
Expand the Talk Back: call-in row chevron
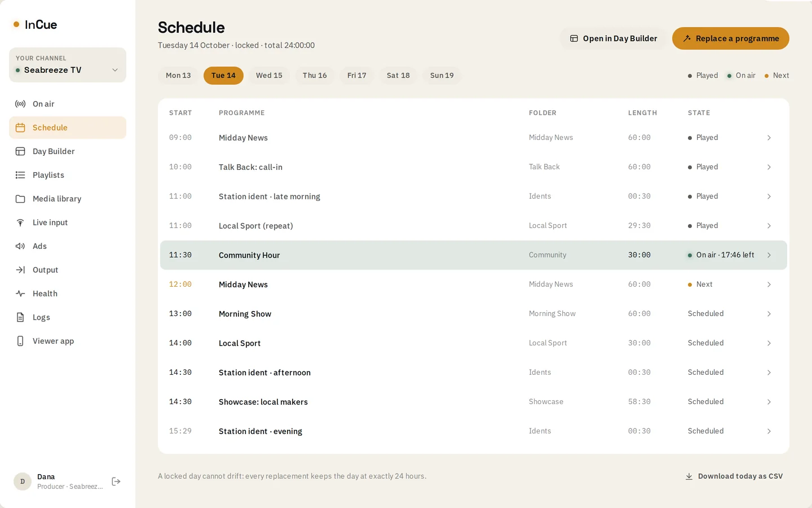769,167
